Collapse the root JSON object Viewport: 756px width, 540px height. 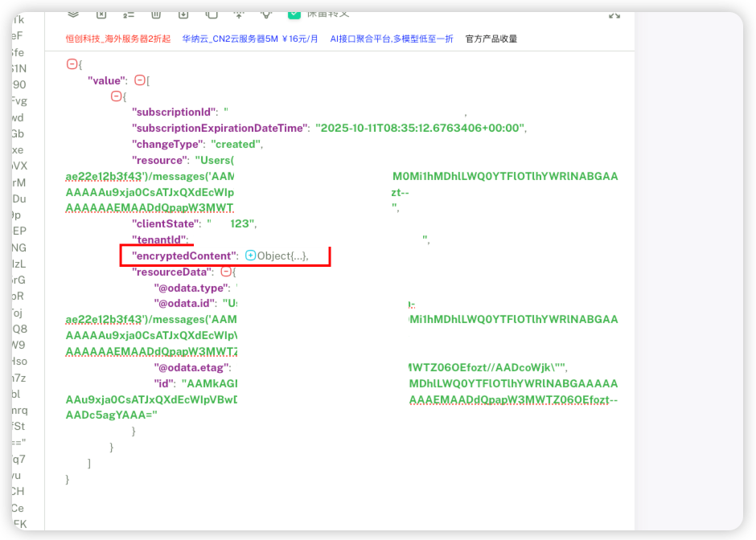tap(72, 63)
